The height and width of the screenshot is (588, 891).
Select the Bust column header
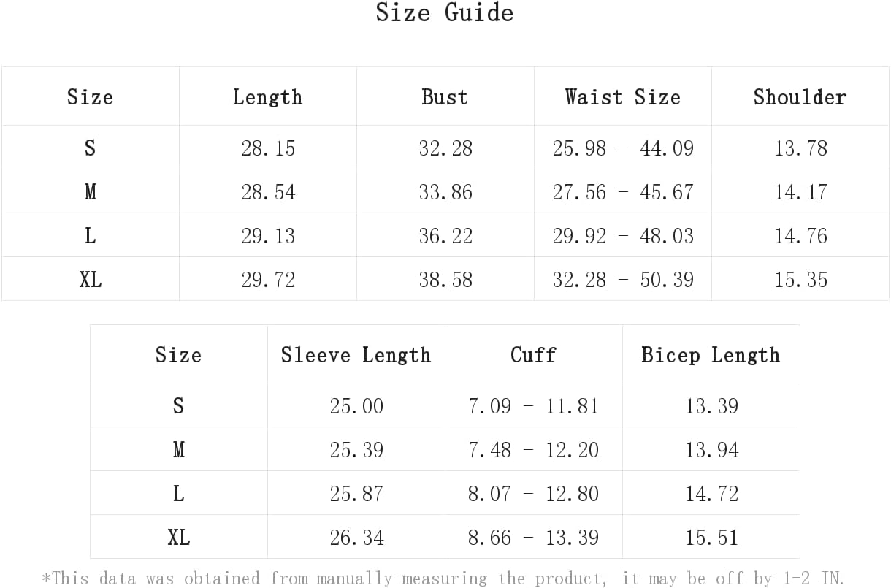point(445,96)
